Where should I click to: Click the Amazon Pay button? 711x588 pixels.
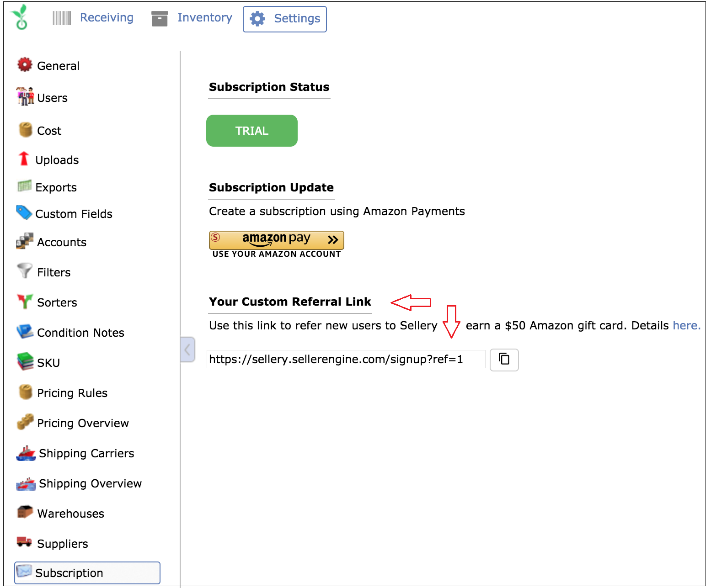pyautogui.click(x=277, y=240)
